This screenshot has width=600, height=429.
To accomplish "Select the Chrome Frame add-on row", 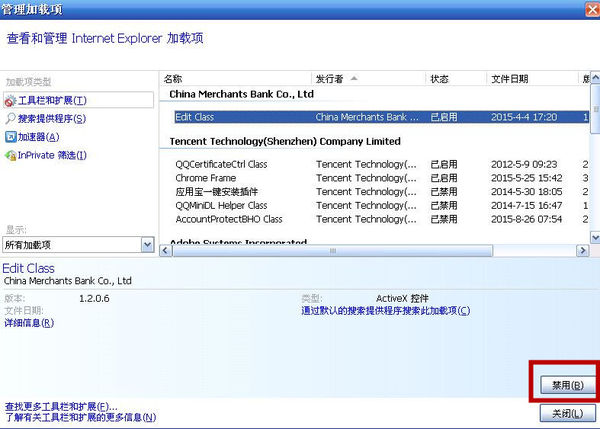I will pos(382,178).
